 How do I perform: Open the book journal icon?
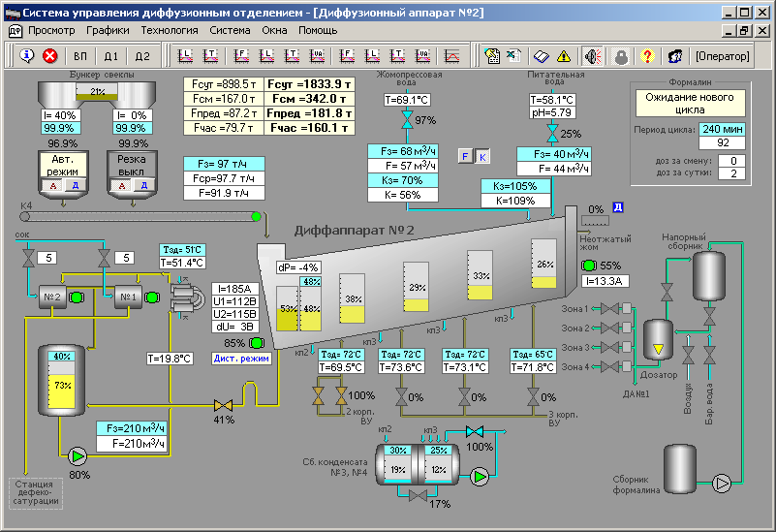pos(541,56)
